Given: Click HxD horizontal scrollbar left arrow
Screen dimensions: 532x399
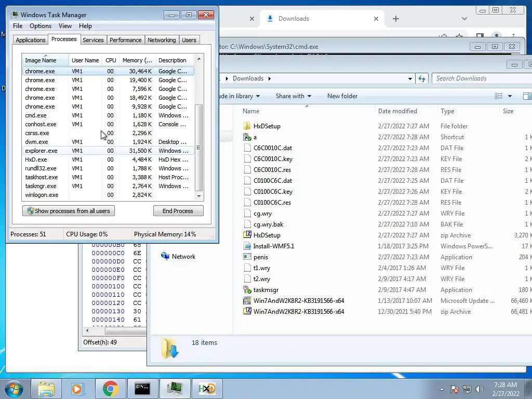Looking at the screenshot, I should click(x=87, y=330).
